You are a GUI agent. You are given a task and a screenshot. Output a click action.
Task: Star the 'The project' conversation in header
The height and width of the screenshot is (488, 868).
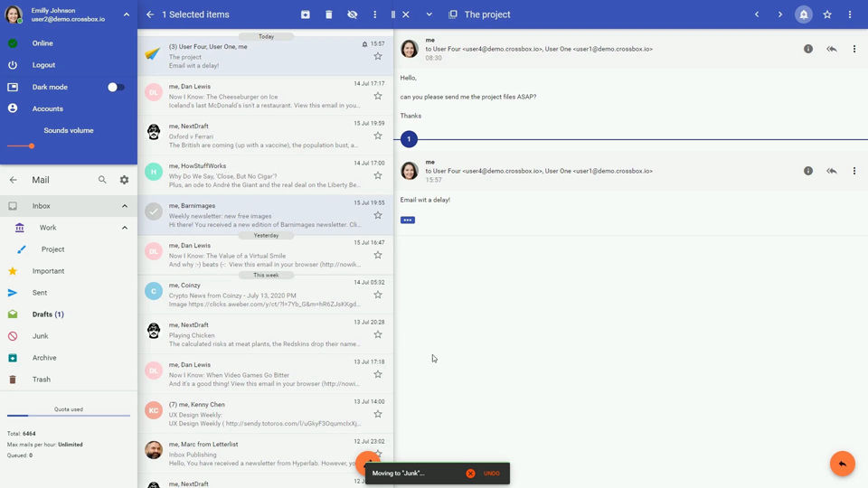827,14
